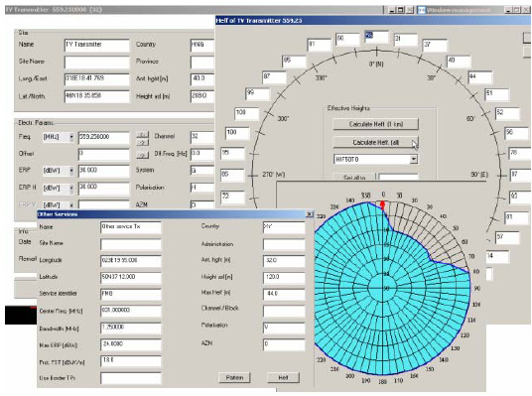Click the Long./East coordinate field
The width and height of the screenshot is (532, 396).
click(x=96, y=79)
